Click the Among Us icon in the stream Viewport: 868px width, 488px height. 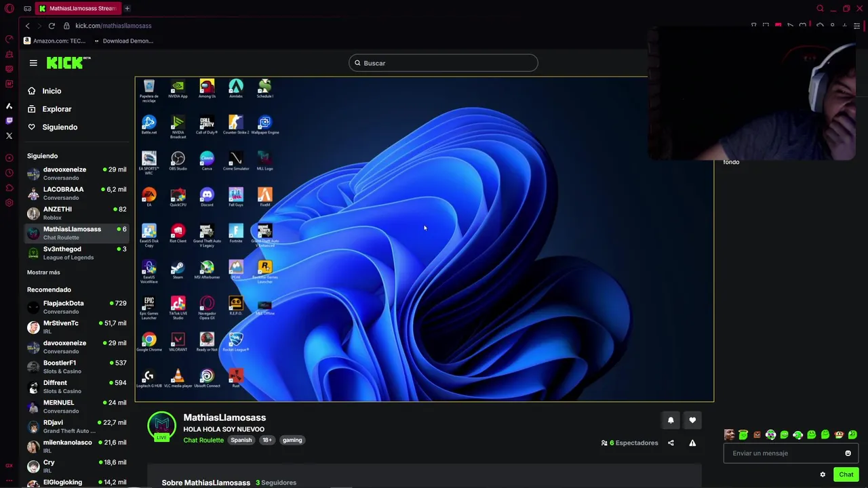click(x=207, y=89)
